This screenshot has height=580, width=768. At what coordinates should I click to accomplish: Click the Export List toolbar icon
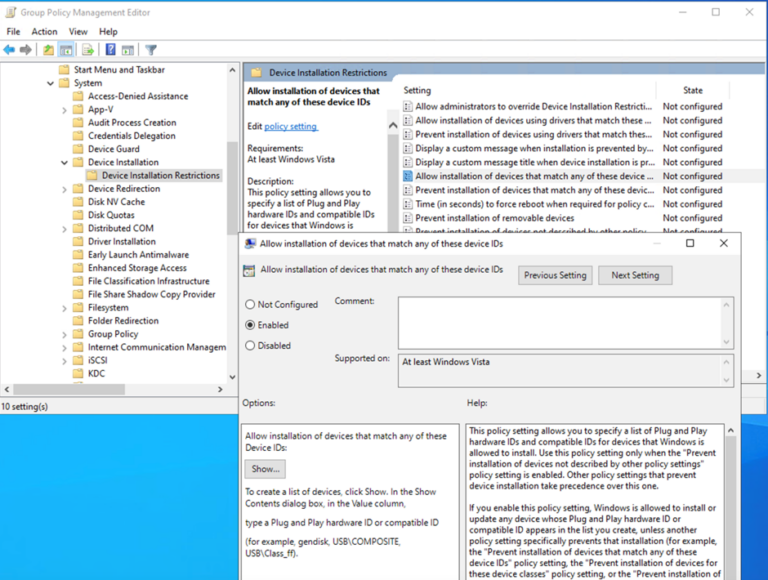(x=88, y=50)
